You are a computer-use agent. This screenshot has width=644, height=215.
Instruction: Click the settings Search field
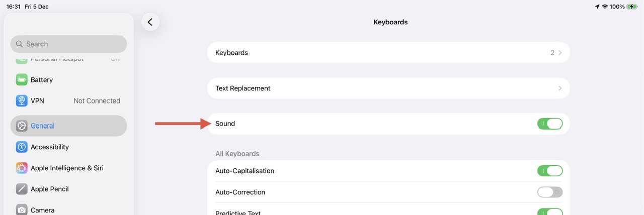tap(68, 44)
